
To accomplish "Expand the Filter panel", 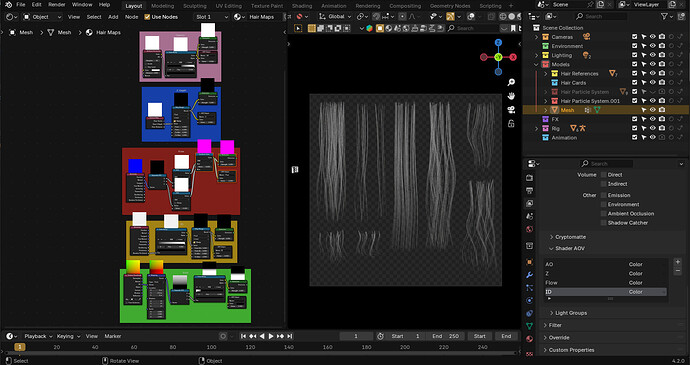I will 545,325.
